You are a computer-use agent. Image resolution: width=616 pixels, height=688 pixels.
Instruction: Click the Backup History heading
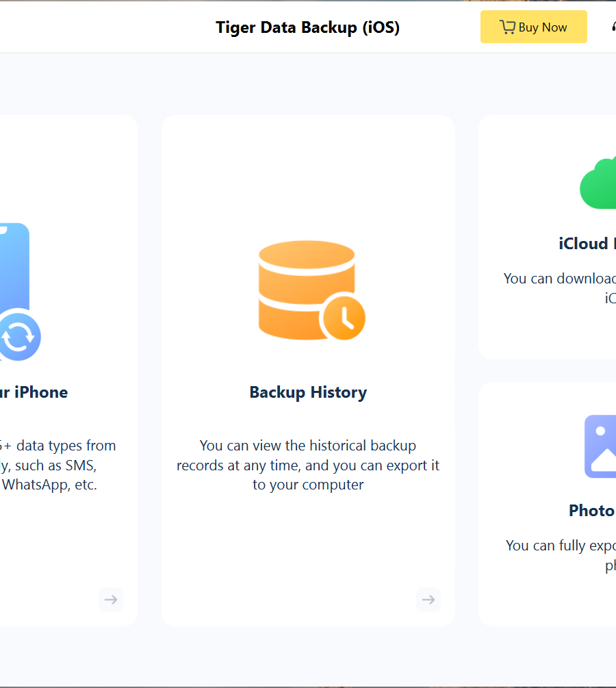coord(308,392)
